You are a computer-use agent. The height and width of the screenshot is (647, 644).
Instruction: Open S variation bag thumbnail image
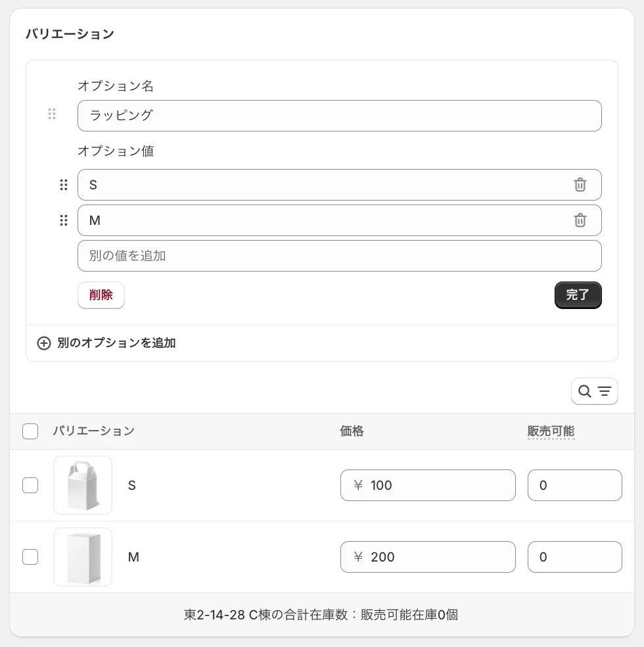pos(83,485)
